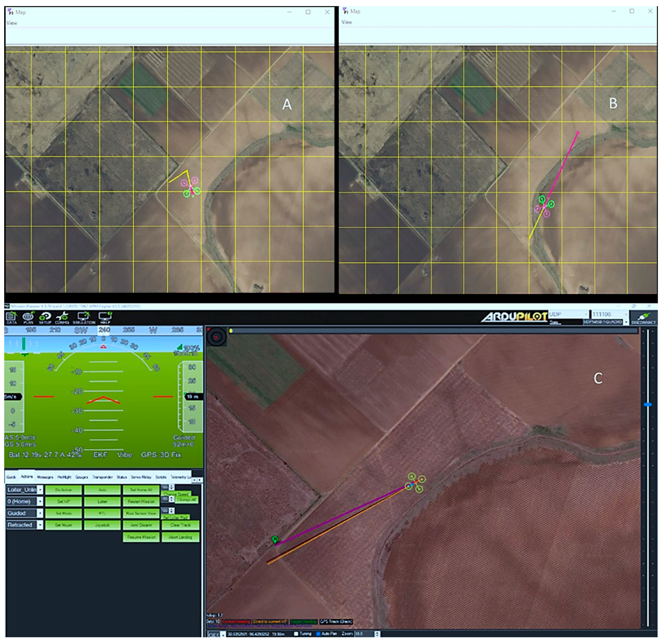This screenshot has width=666, height=644.
Task: Click the Raw Sensor View button
Action: [x=141, y=513]
